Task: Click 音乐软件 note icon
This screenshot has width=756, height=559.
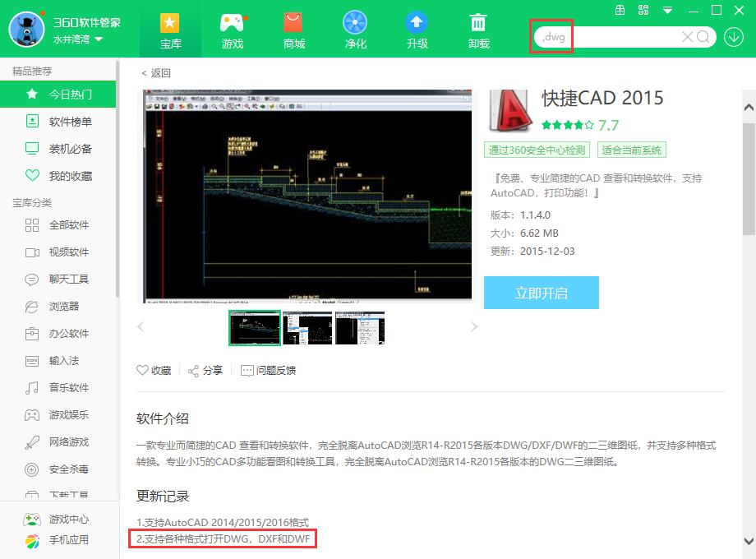Action: pyautogui.click(x=32, y=388)
